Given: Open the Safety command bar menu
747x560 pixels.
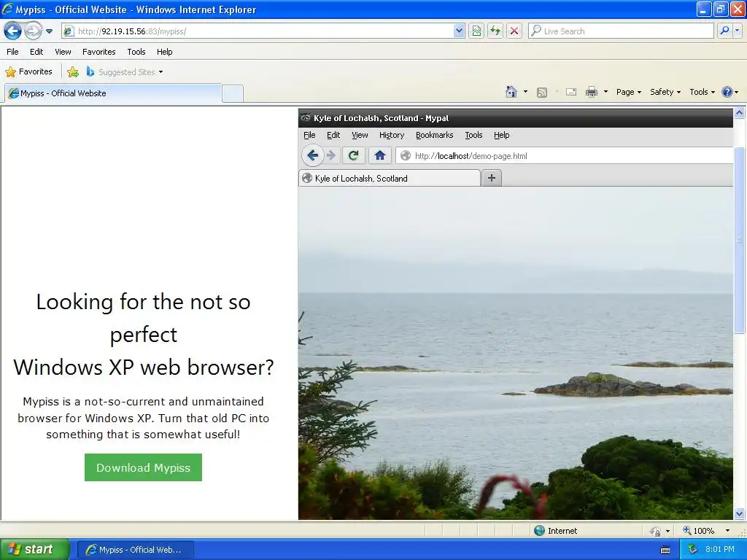Looking at the screenshot, I should click(665, 92).
